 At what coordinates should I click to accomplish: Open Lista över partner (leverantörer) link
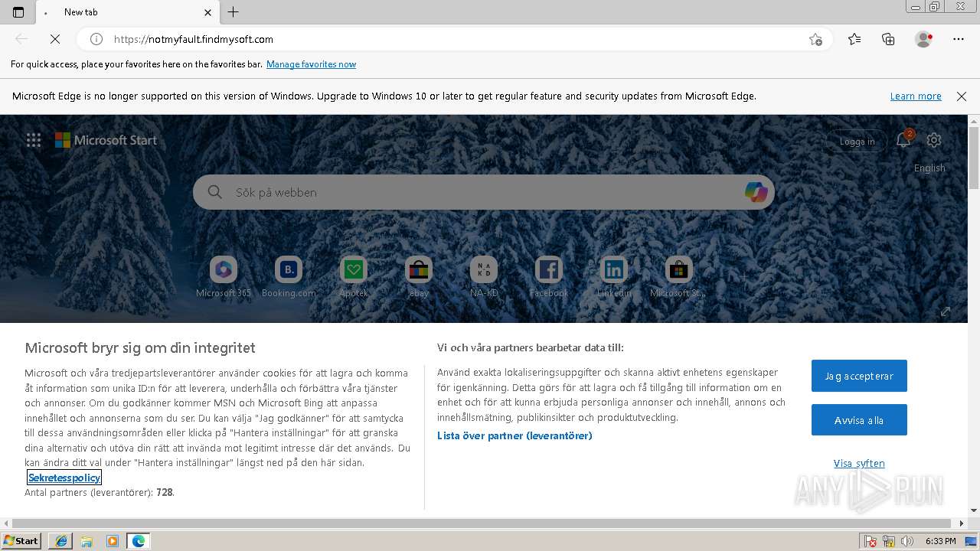pyautogui.click(x=514, y=435)
